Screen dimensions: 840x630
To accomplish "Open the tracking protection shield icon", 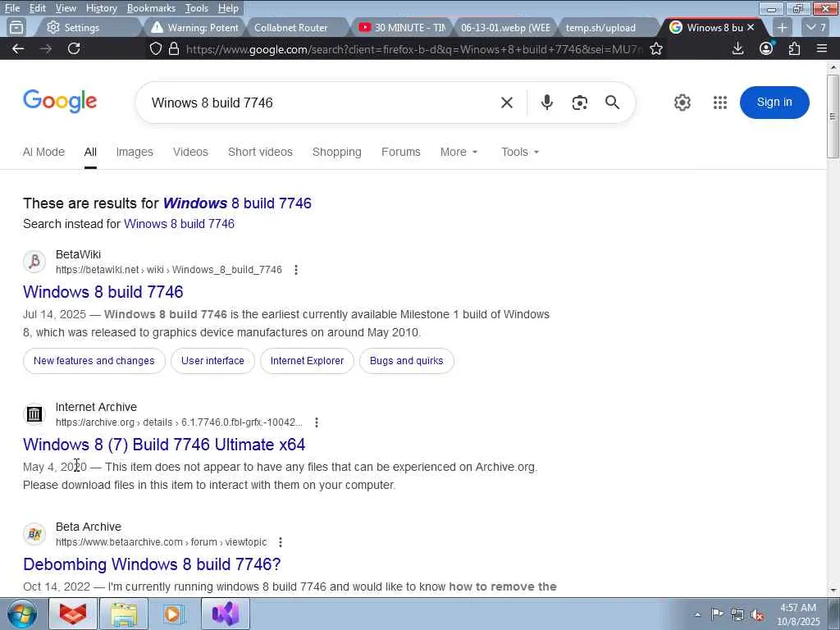I will 155,48.
